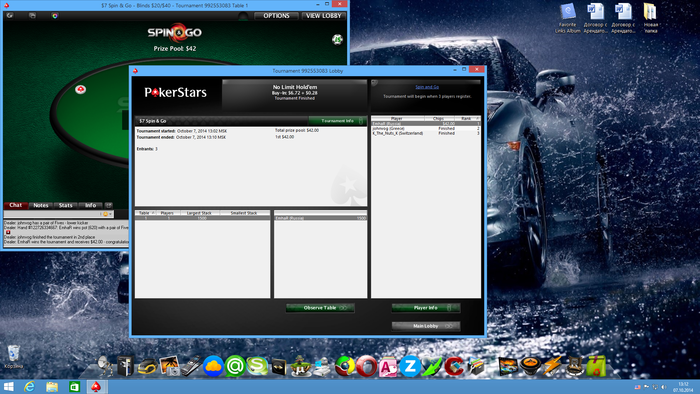Launch the green @ mail agent in dock

235,367
